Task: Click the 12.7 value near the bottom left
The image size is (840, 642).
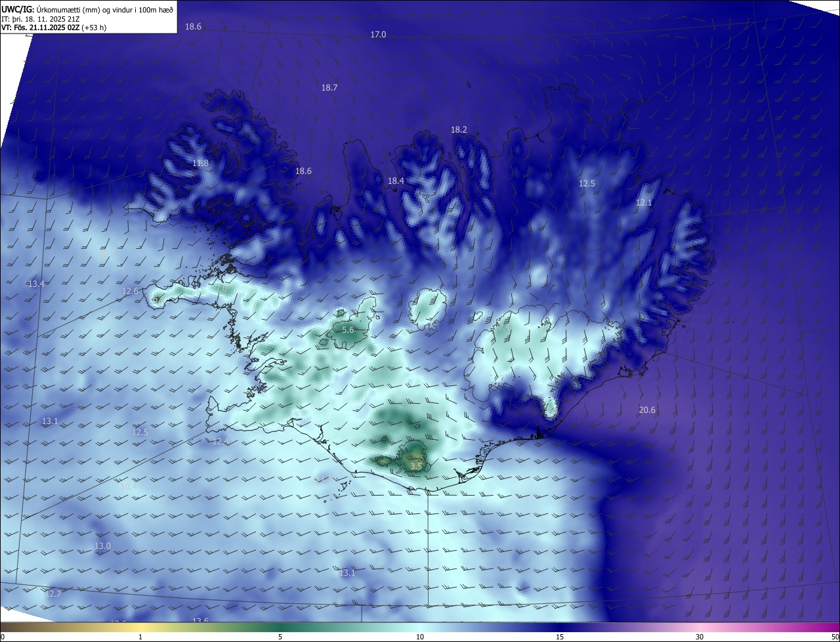Action: (x=53, y=594)
